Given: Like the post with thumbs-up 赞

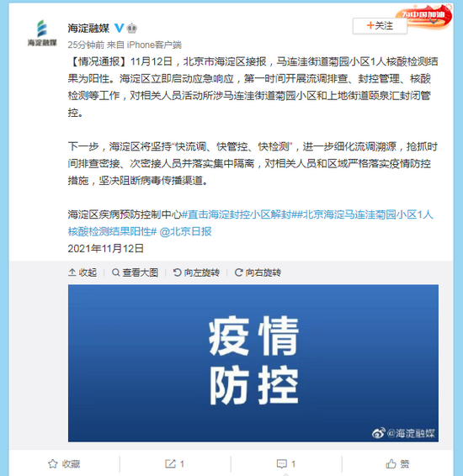Looking at the screenshot, I should [397, 464].
